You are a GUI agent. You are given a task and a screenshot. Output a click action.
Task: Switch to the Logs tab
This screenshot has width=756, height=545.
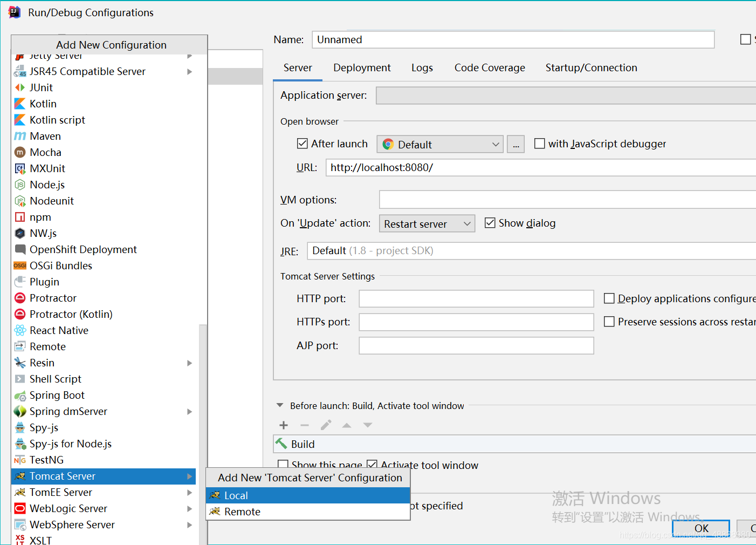[x=422, y=68]
